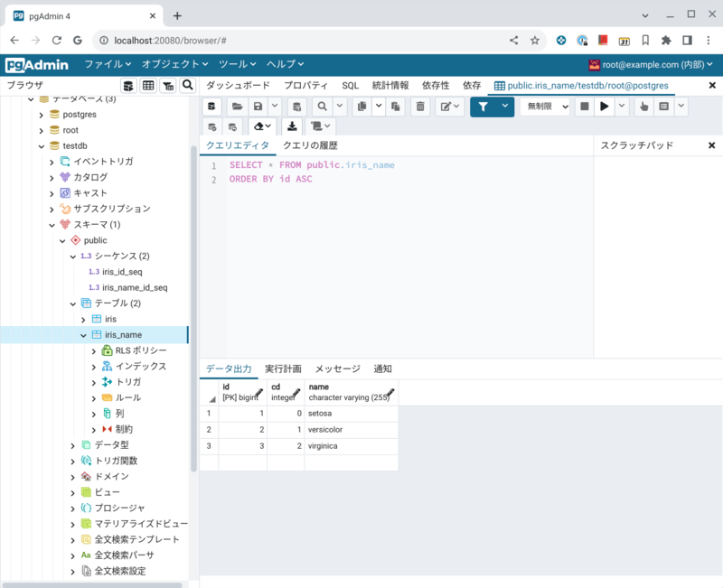Expand the postgres database node
Viewport: 723px width, 588px height.
(x=41, y=115)
